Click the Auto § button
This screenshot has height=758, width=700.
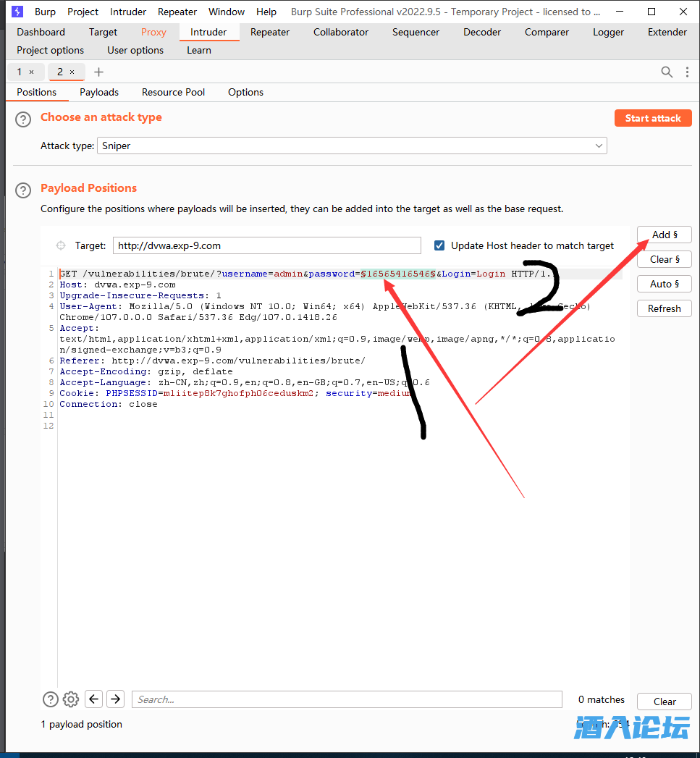pos(665,285)
